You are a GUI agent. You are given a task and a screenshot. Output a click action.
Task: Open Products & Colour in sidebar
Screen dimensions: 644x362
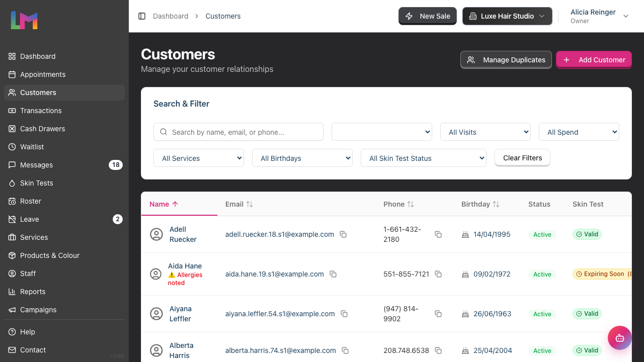pyautogui.click(x=64, y=255)
